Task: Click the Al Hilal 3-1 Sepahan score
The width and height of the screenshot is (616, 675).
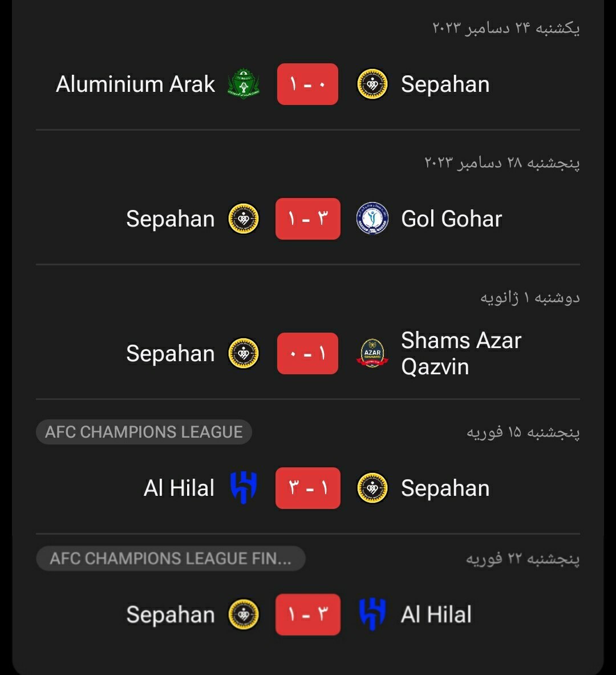Action: click(x=307, y=488)
